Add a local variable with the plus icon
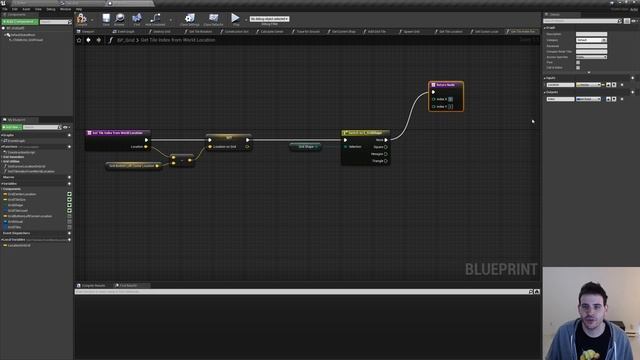640x360 pixels. click(69, 240)
